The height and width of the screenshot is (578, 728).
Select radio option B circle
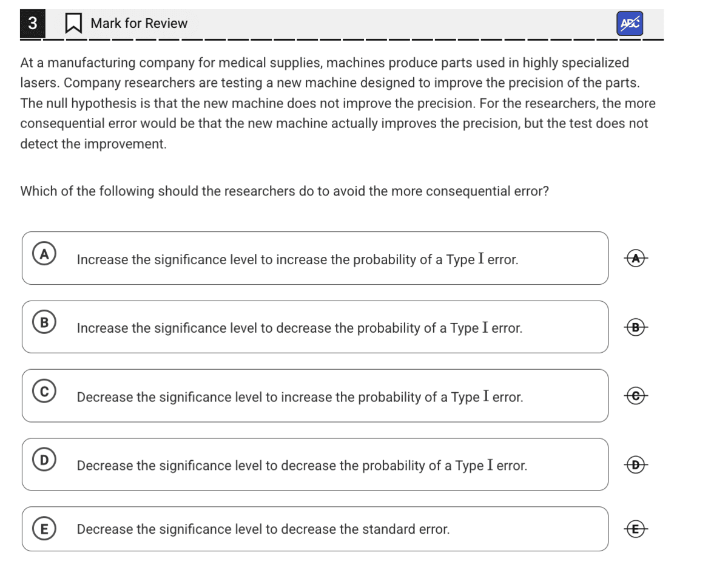(44, 322)
